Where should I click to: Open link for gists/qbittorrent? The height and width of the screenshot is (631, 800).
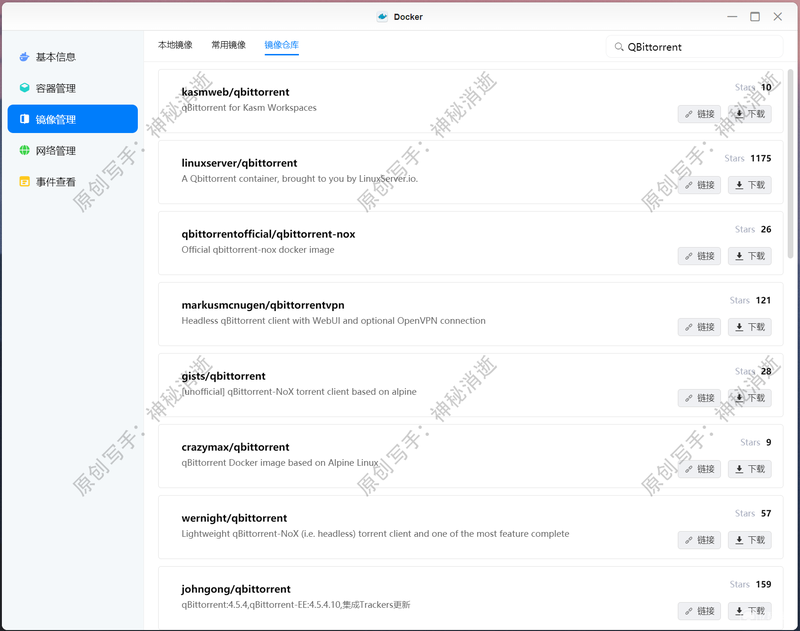pos(699,397)
